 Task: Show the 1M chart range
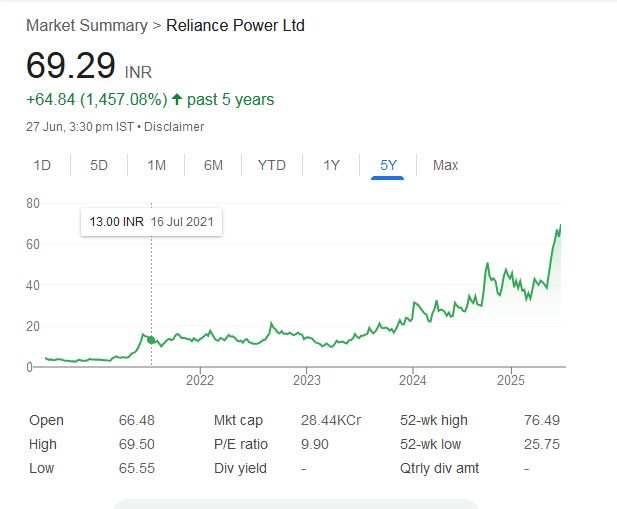[x=156, y=165]
